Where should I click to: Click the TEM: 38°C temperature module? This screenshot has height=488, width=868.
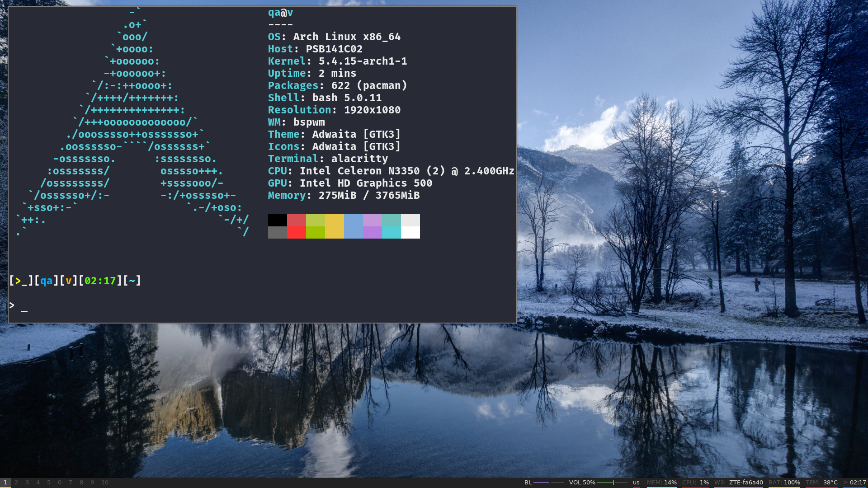(821, 483)
